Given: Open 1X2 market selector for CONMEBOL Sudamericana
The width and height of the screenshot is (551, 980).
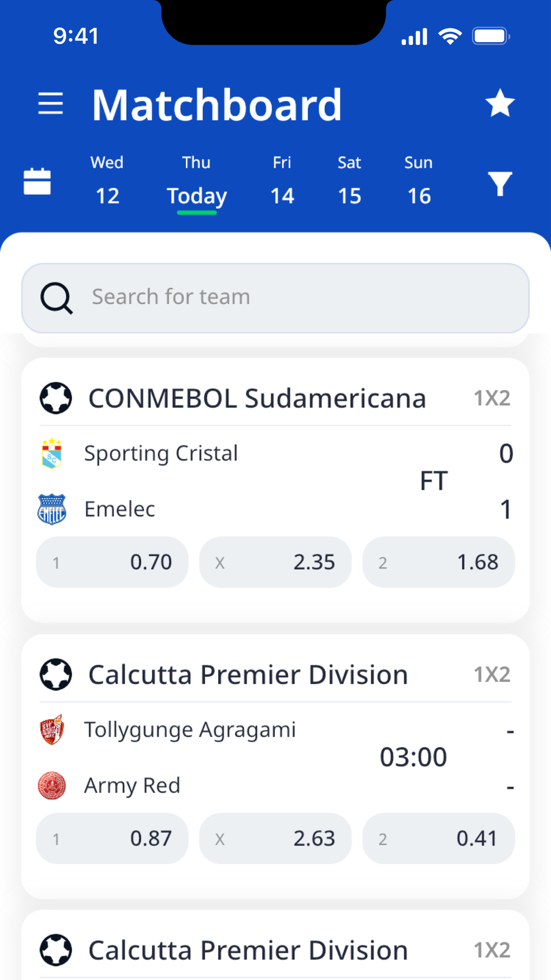Looking at the screenshot, I should pos(492,398).
